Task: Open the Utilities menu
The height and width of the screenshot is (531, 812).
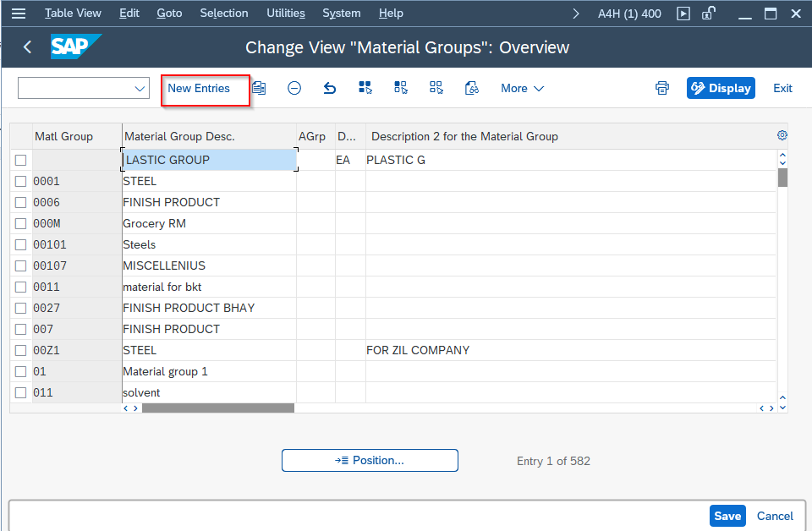Action: [285, 13]
